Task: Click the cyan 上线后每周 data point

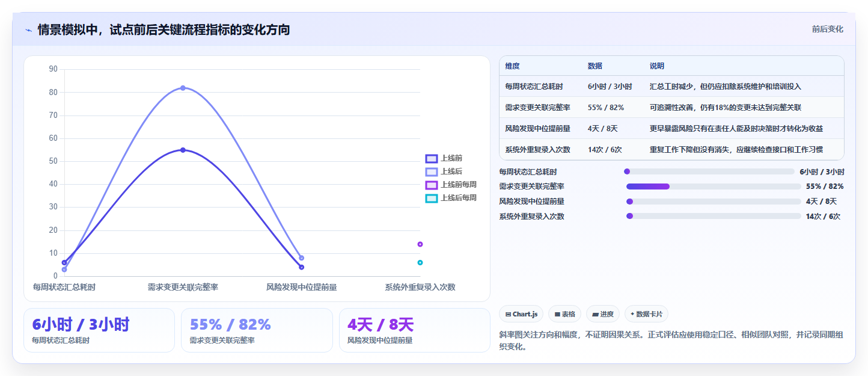Action: coord(420,262)
